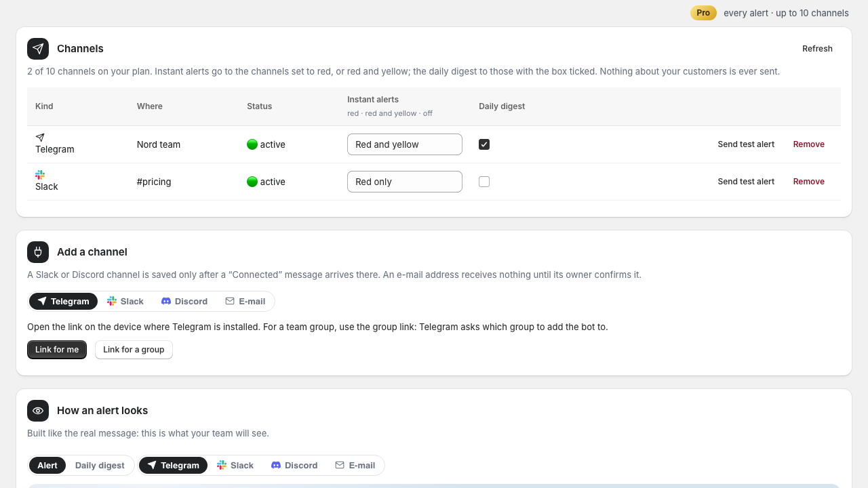Click the Link for me button
This screenshot has width=868, height=488.
57,350
